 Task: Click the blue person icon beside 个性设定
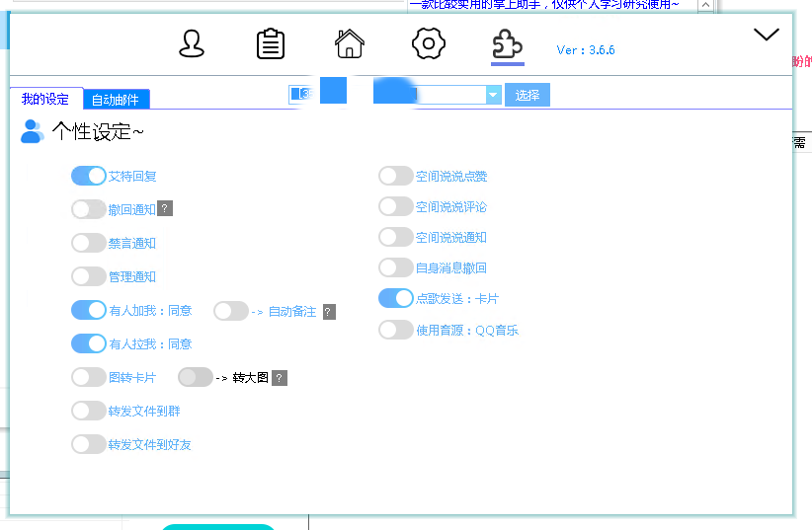click(33, 131)
